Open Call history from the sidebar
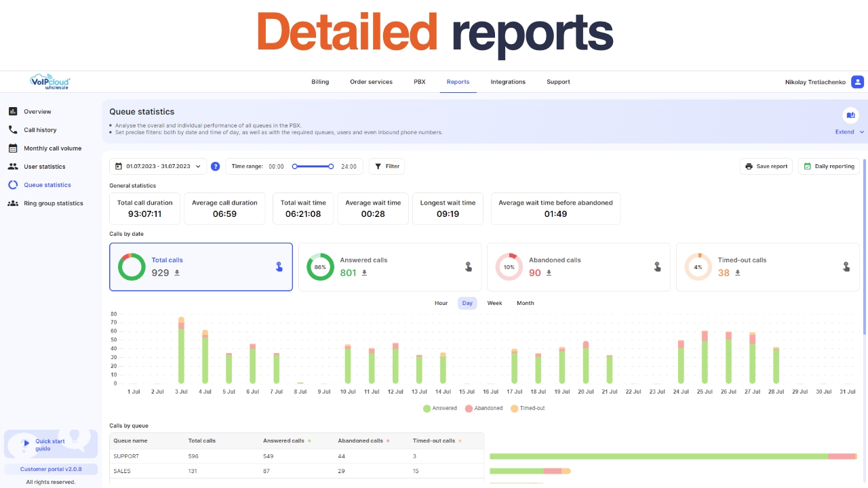The width and height of the screenshot is (868, 488). click(40, 129)
